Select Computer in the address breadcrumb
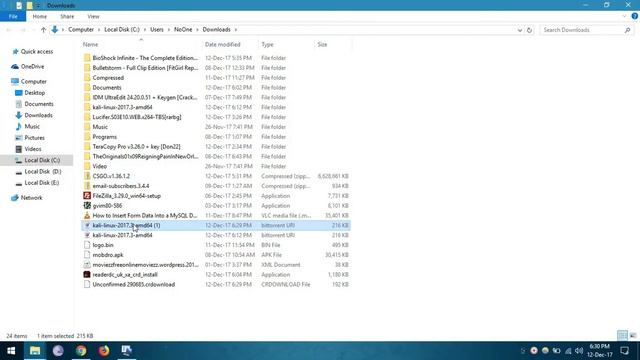This screenshot has height=360, width=640. click(x=81, y=29)
